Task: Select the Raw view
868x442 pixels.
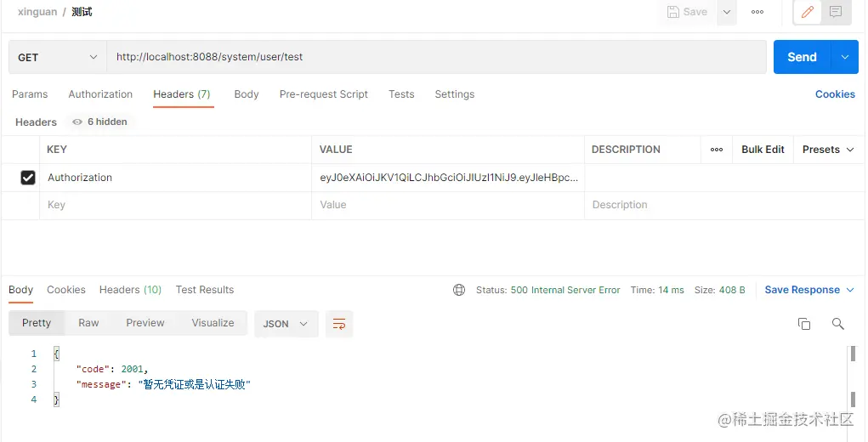Action: click(88, 323)
